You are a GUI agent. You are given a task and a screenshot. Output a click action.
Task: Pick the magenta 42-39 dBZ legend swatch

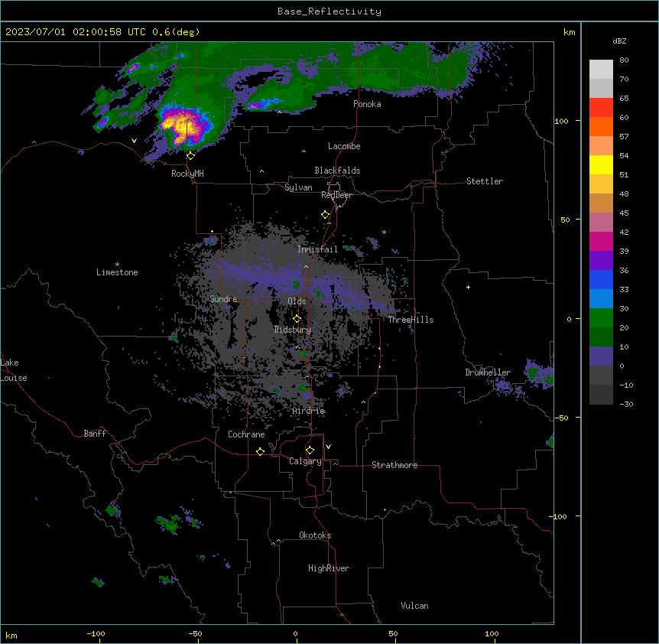coord(601,241)
